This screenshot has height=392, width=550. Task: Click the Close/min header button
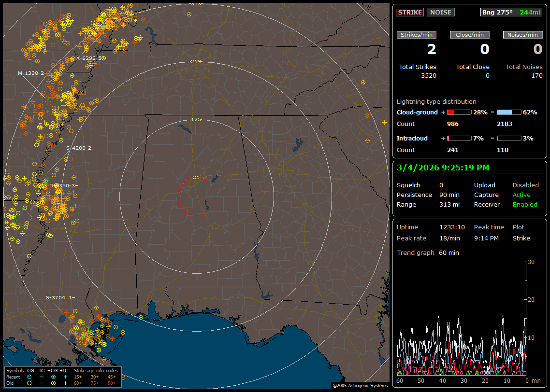click(470, 35)
